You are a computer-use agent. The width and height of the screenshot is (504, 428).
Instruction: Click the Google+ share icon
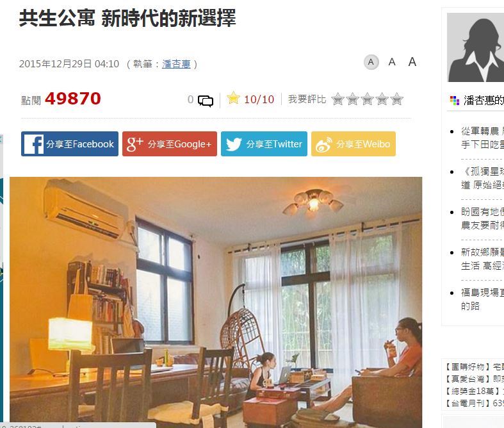point(134,144)
